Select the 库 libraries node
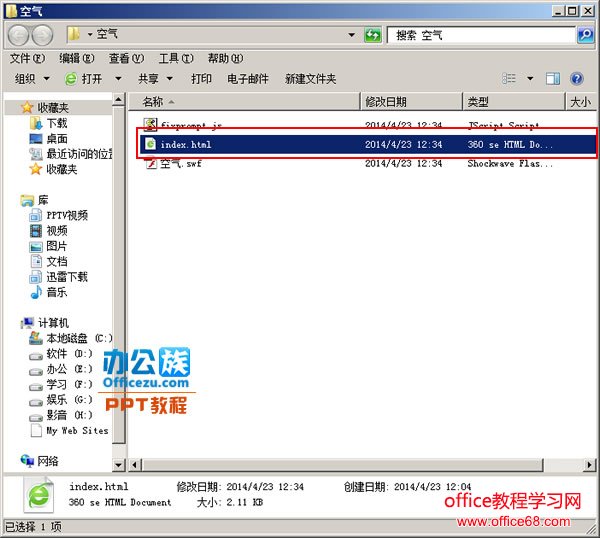This screenshot has height=538, width=600. point(34,200)
